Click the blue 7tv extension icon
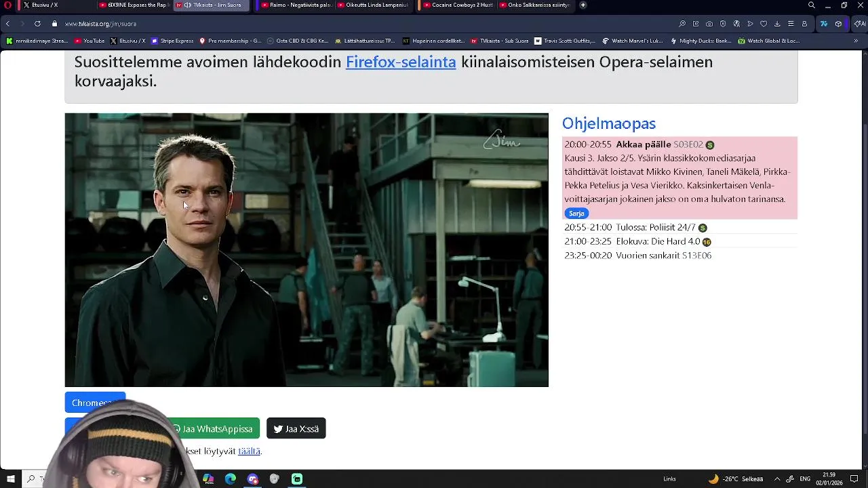868x488 pixels. pos(824,24)
